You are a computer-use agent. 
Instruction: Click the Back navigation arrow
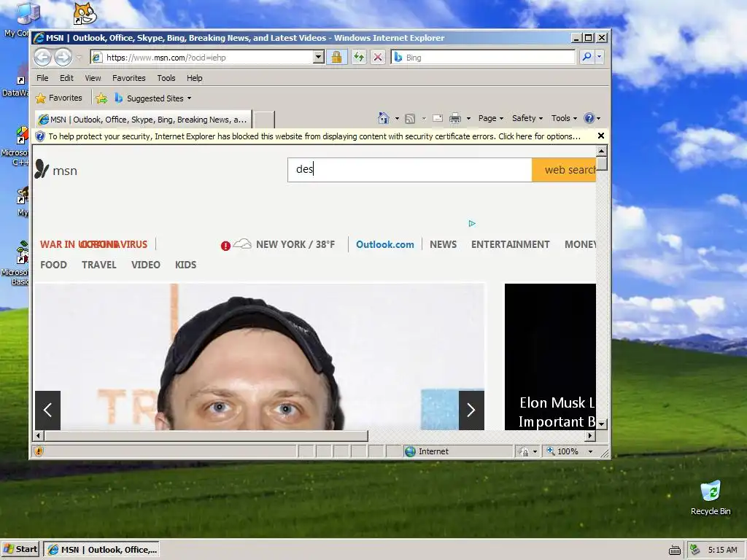[x=42, y=58]
